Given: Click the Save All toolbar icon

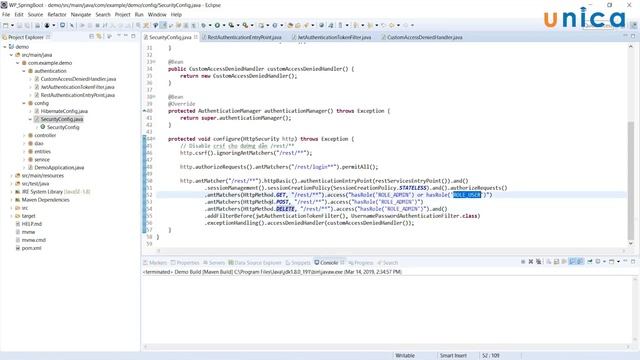Looking at the screenshot, I should coord(27,25).
